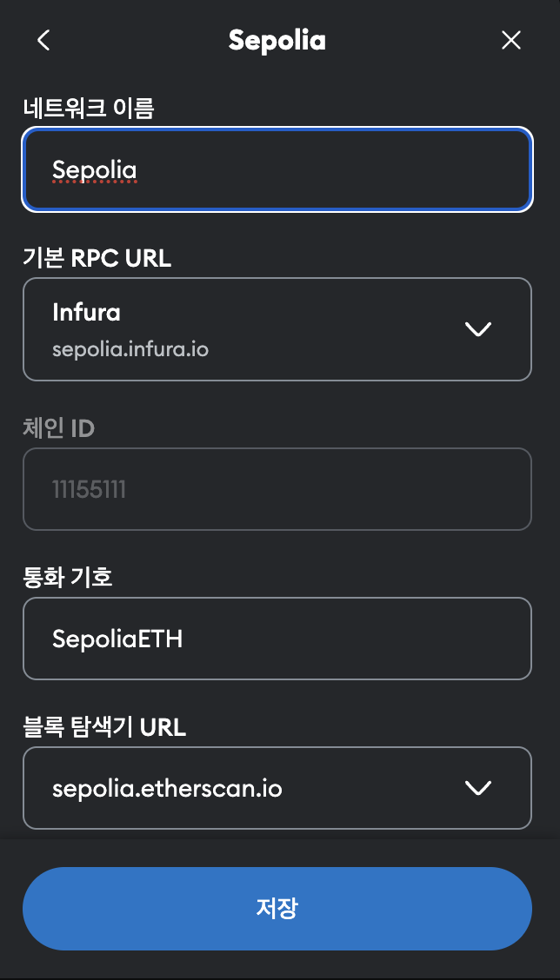This screenshot has height=980, width=560.
Task: Click the 블록 탐색기 URL label
Action: tap(104, 727)
